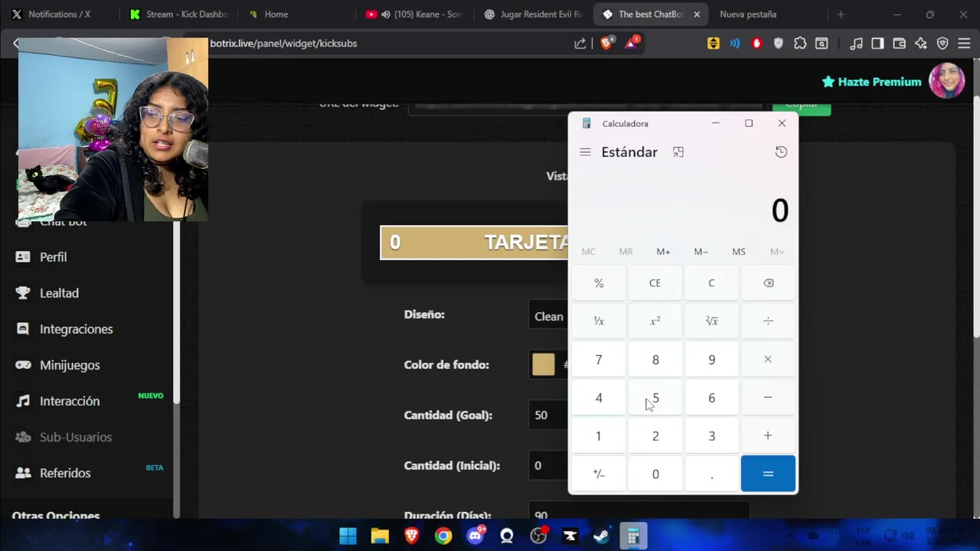This screenshot has height=551, width=980.
Task: Click the M+ memory add button
Action: [x=663, y=252]
